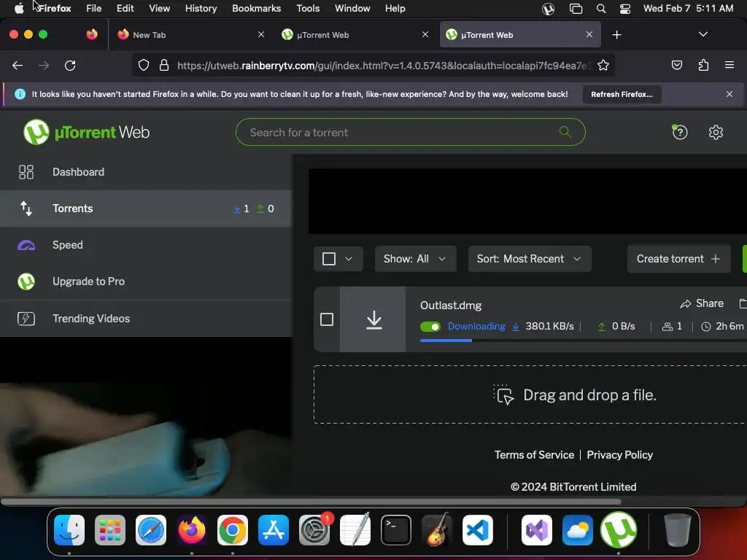The width and height of the screenshot is (747, 560).
Task: Click the Drag and drop a file area
Action: (x=530, y=394)
